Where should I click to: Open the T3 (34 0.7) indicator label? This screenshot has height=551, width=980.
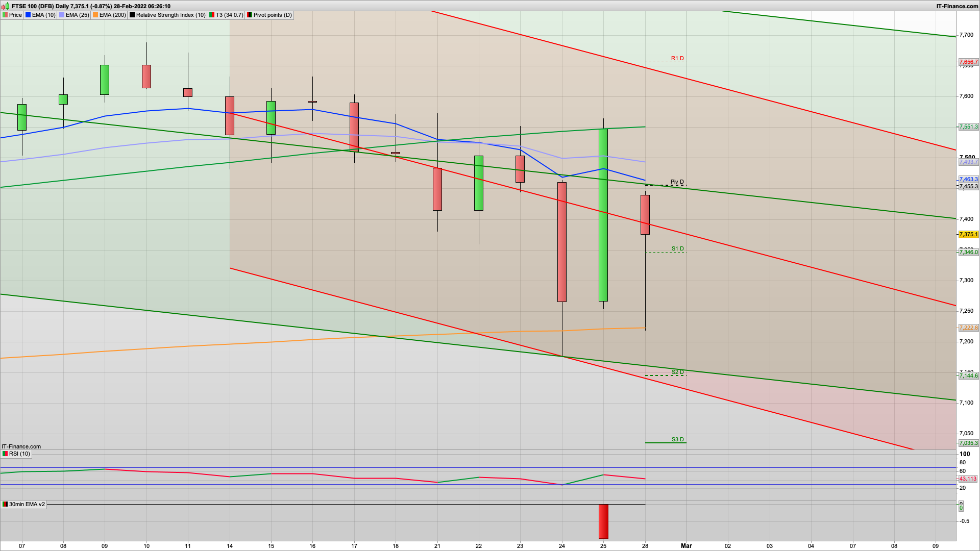[229, 15]
